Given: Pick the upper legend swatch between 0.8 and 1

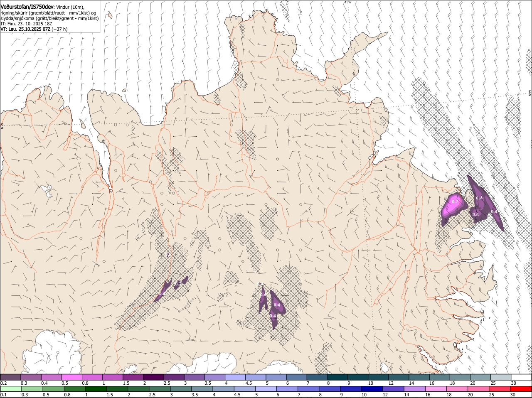Looking at the screenshot, I should 92,377.
